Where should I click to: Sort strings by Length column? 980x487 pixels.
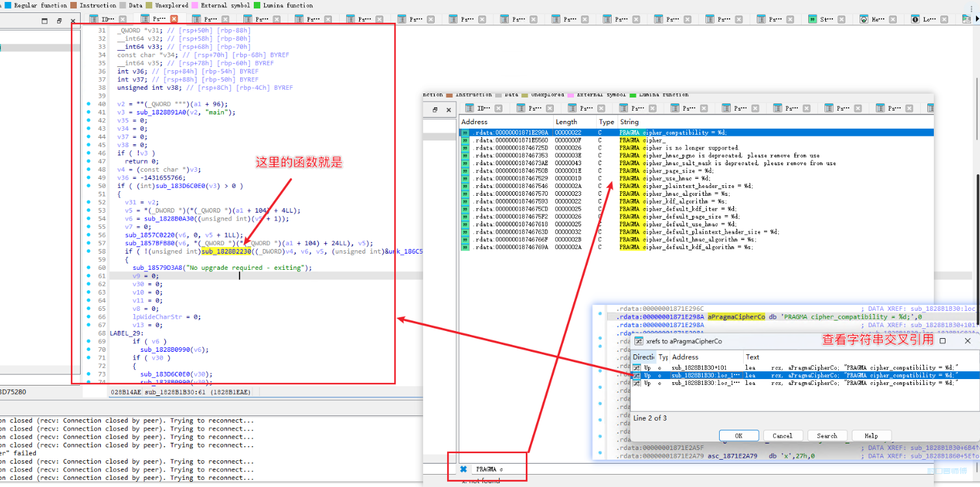pos(575,122)
